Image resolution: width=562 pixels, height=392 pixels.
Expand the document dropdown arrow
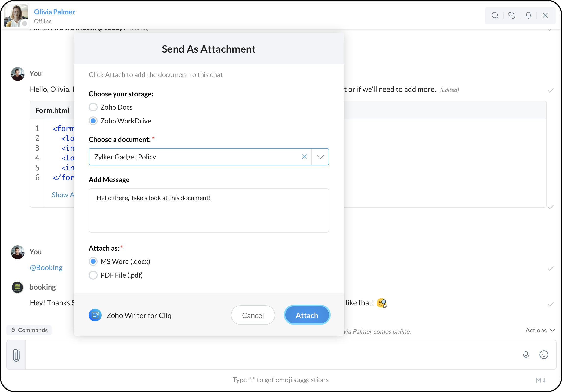click(320, 157)
